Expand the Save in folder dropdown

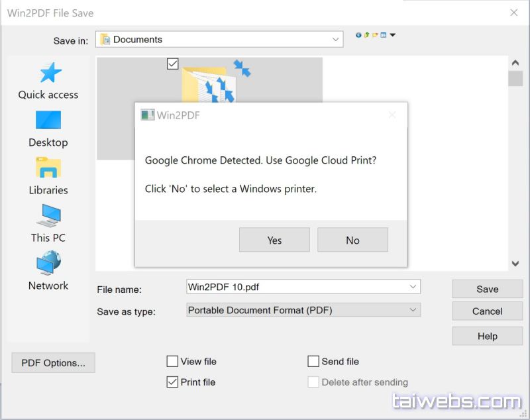coord(336,40)
